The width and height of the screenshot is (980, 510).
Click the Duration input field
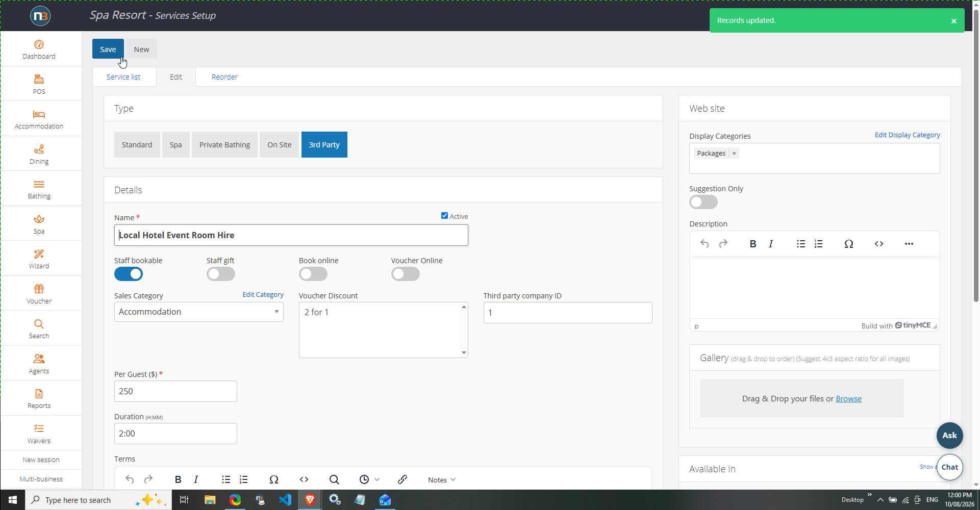pos(175,433)
